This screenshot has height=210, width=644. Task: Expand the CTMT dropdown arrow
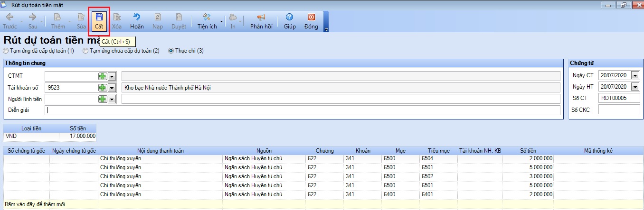point(112,76)
